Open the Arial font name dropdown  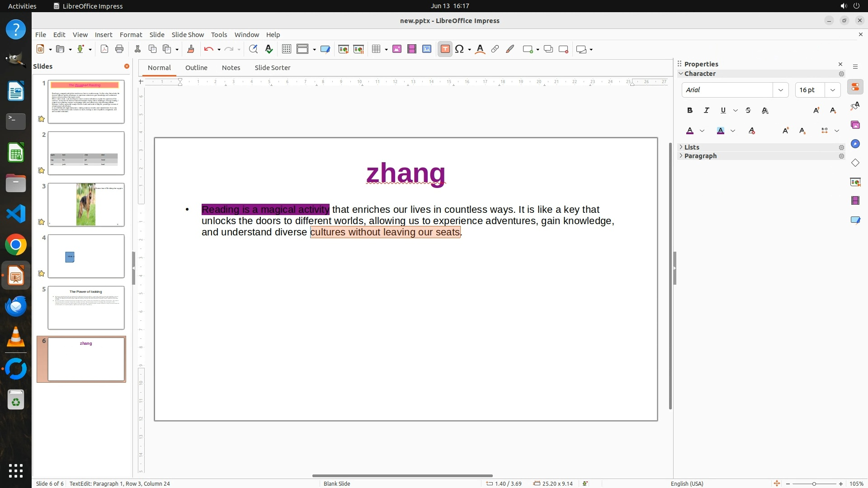point(780,90)
